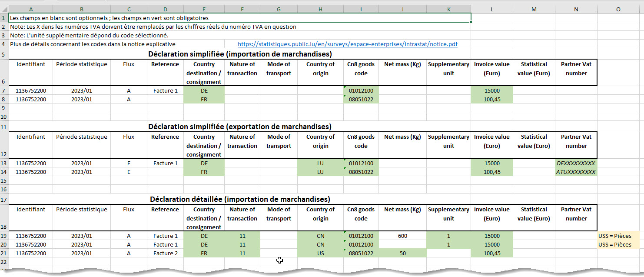This screenshot has width=644, height=277.
Task: Click the select-all corner above row 1
Action: click(4, 9)
